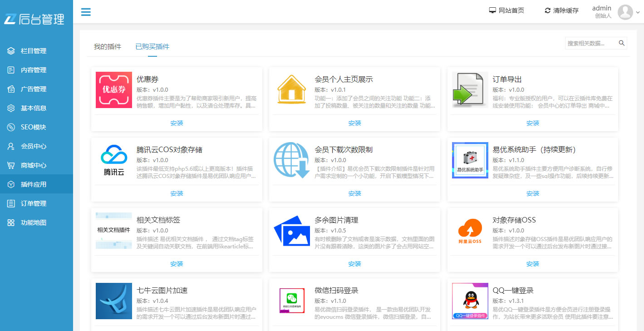
Task: Click the 阿里云OSS plugin icon
Action: click(470, 231)
